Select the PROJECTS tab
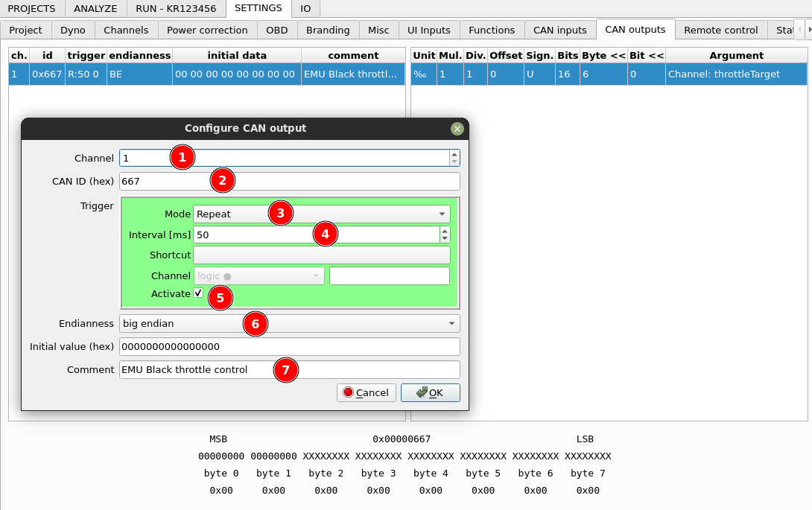The height and width of the screenshot is (510, 812). pyautogui.click(x=32, y=8)
